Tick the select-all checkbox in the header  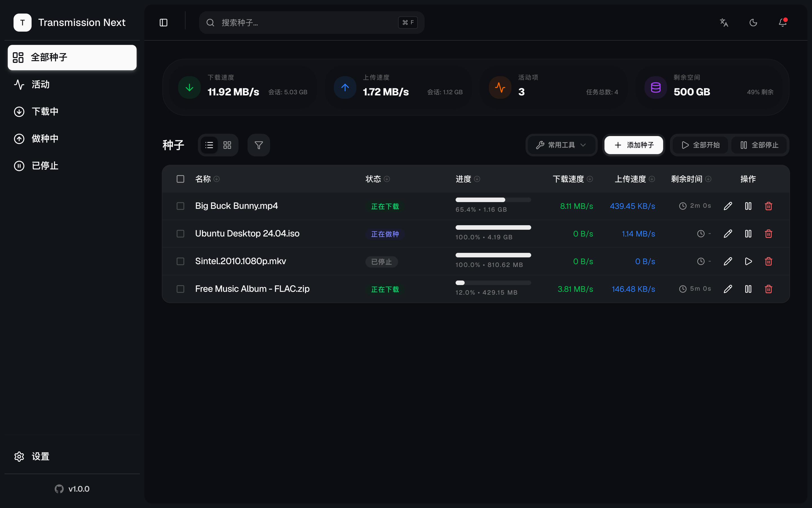(180, 179)
